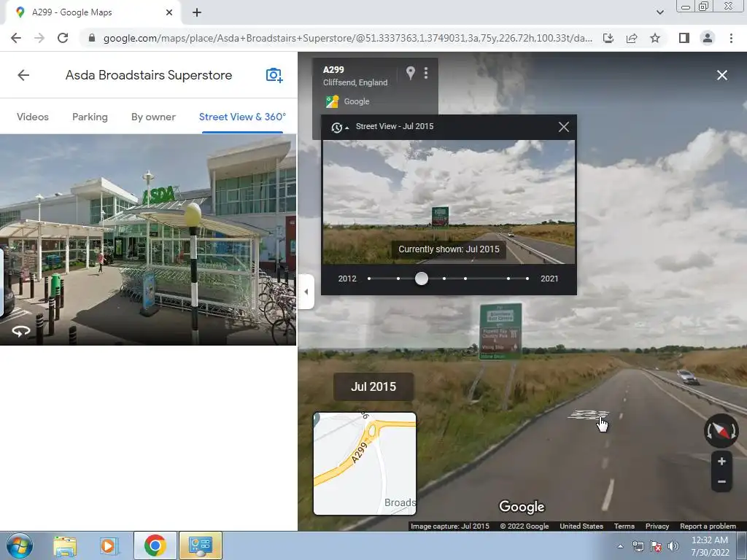Image resolution: width=747 pixels, height=560 pixels.
Task: Click the location pin icon beside A299
Action: click(410, 73)
